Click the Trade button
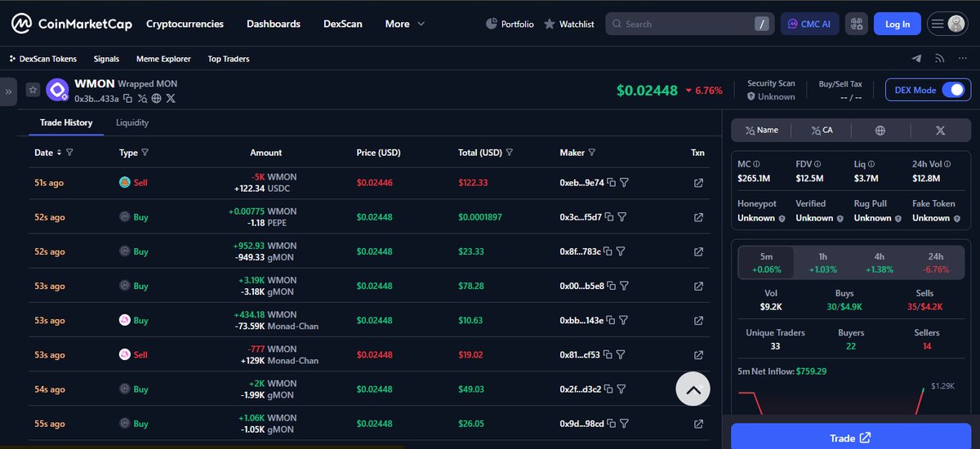Image resolution: width=980 pixels, height=449 pixels. click(850, 438)
